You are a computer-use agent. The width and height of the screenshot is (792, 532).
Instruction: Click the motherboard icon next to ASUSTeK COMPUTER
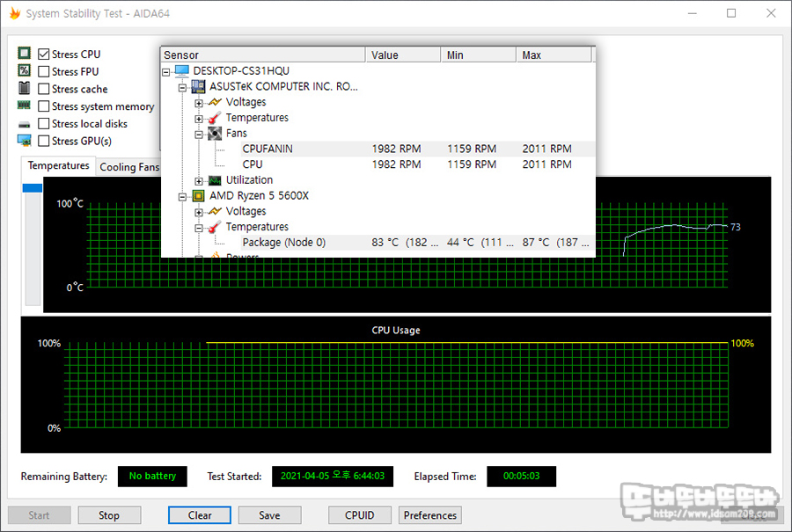(199, 86)
